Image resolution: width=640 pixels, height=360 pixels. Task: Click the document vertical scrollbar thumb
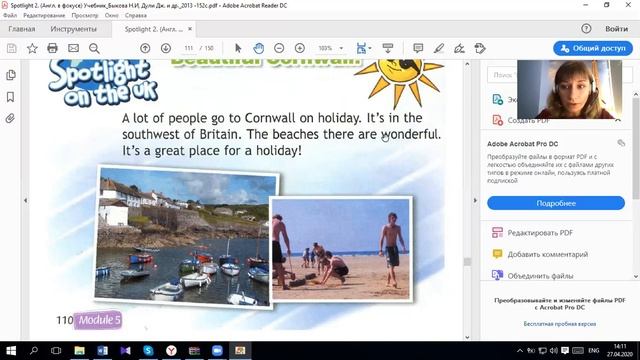[467, 262]
